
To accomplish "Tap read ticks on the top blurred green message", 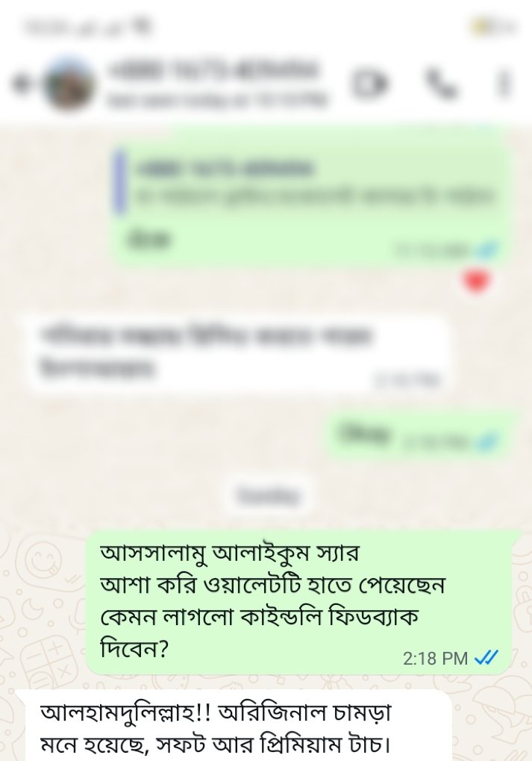I will [486, 250].
